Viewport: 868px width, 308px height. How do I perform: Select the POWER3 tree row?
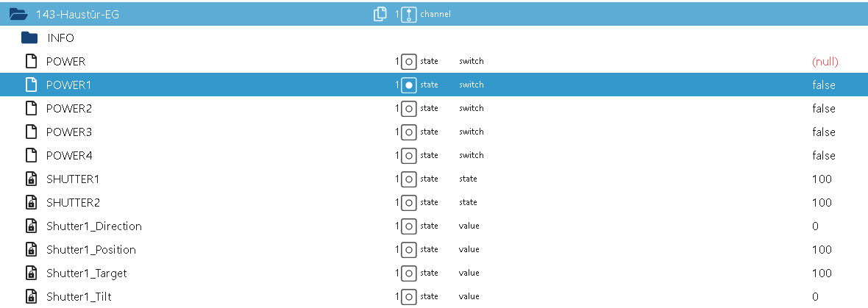(x=69, y=132)
